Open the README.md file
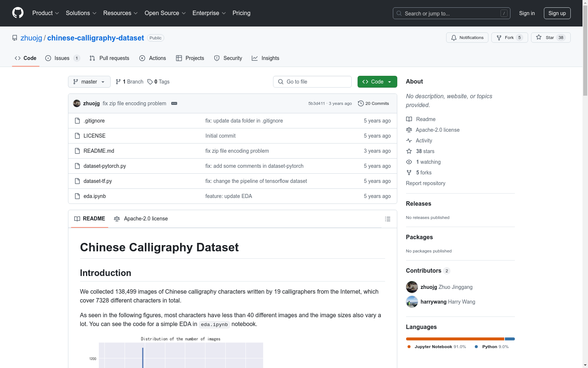 point(99,151)
